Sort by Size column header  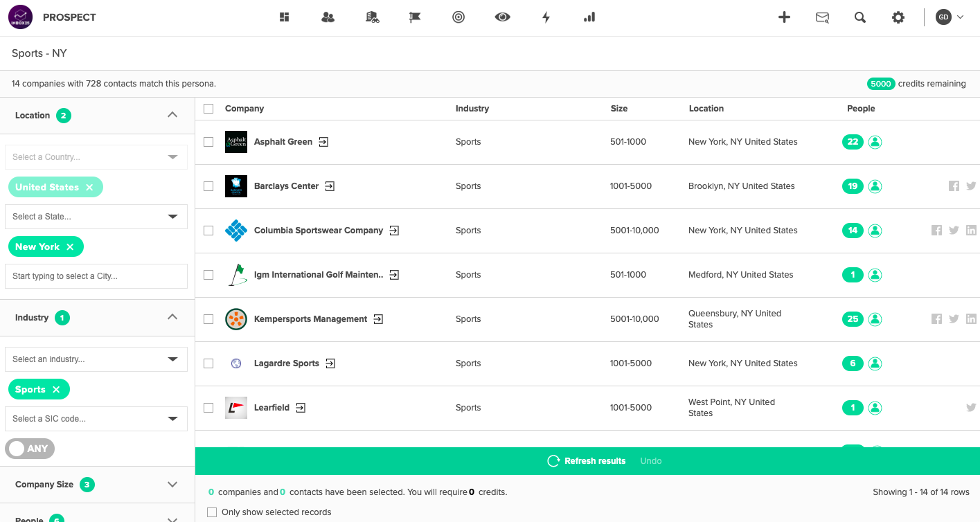(x=619, y=109)
